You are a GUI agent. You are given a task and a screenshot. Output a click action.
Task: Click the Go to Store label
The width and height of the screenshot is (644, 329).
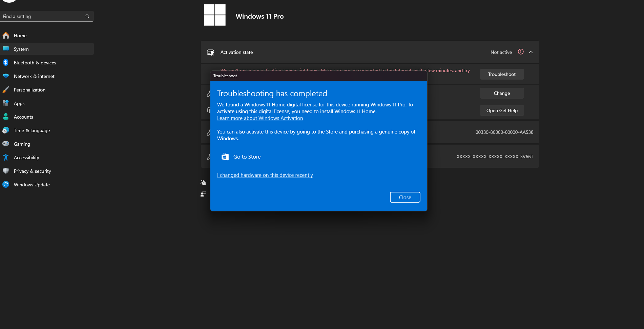pos(247,157)
